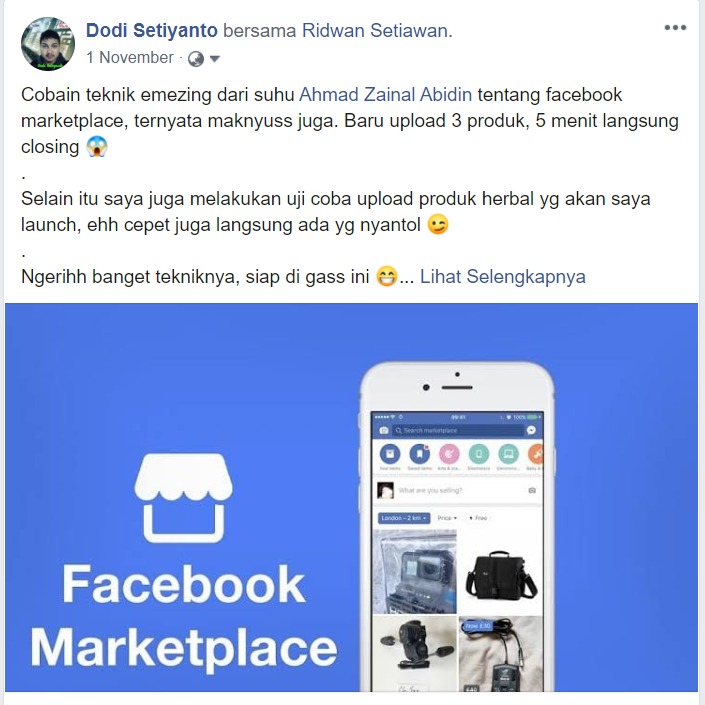This screenshot has width=705, height=705.
Task: Tap the pink category circle icon
Action: pos(449,454)
